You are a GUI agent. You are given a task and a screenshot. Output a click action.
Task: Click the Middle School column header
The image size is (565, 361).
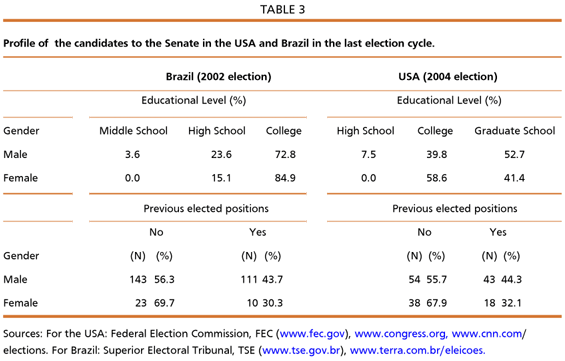(x=133, y=131)
